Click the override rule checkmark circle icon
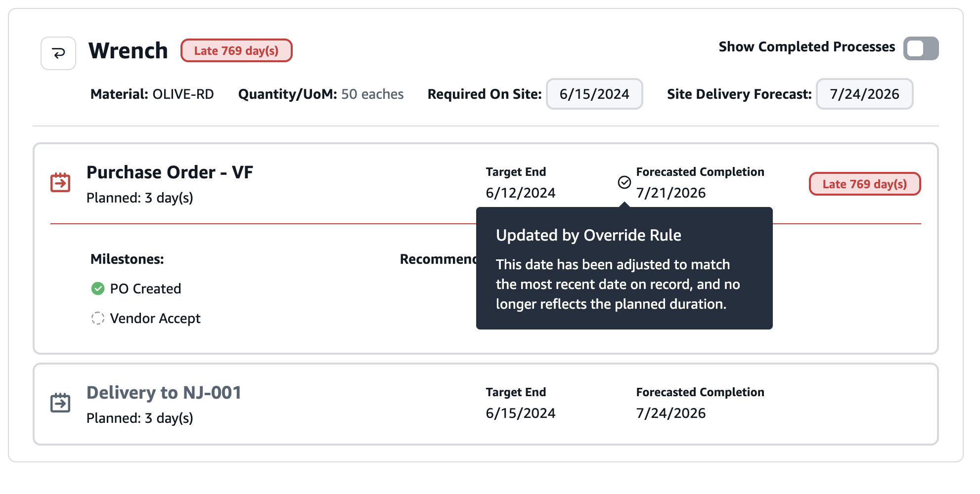 pyautogui.click(x=624, y=182)
